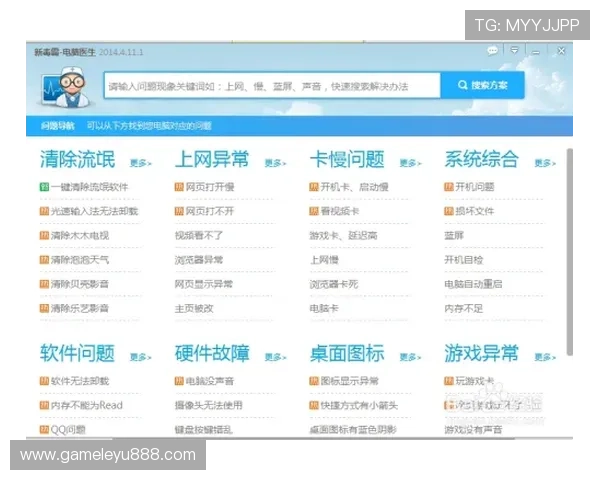Expand 更多 next to 系统综合

(545, 163)
